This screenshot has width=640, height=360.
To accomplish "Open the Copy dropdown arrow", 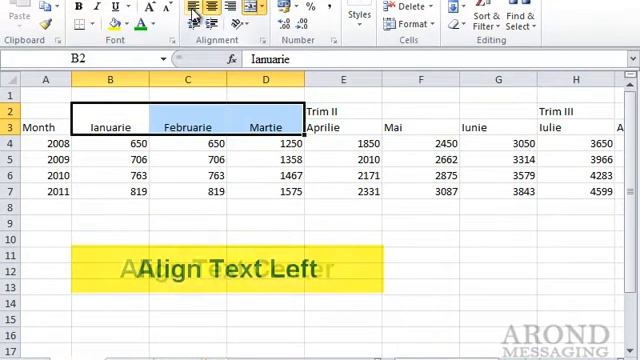I will coord(57,6).
